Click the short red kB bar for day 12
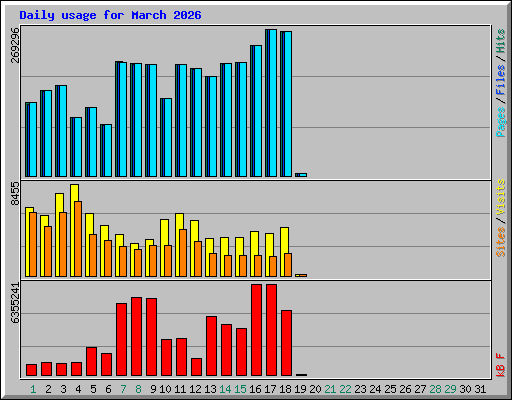This screenshot has width=512, height=400. click(196, 367)
